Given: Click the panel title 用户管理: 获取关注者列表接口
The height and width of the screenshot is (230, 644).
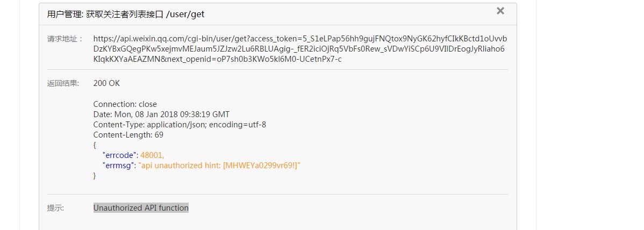Looking at the screenshot, I should [x=105, y=15].
